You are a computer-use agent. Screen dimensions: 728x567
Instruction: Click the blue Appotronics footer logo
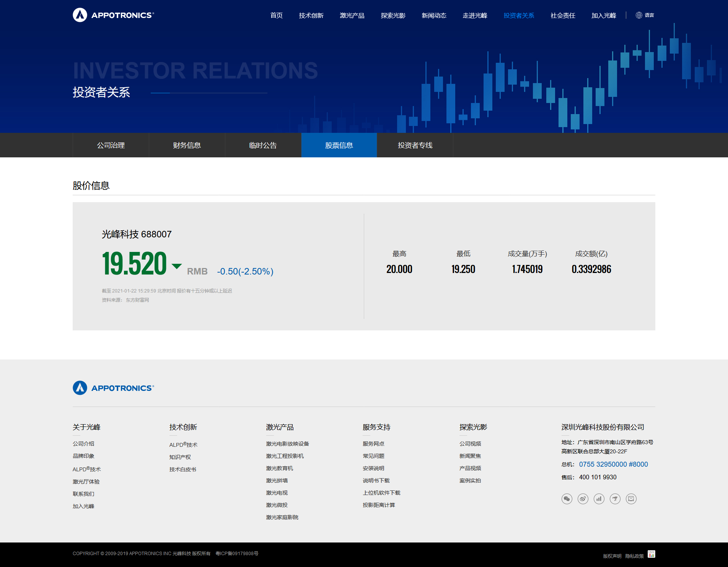(x=113, y=388)
